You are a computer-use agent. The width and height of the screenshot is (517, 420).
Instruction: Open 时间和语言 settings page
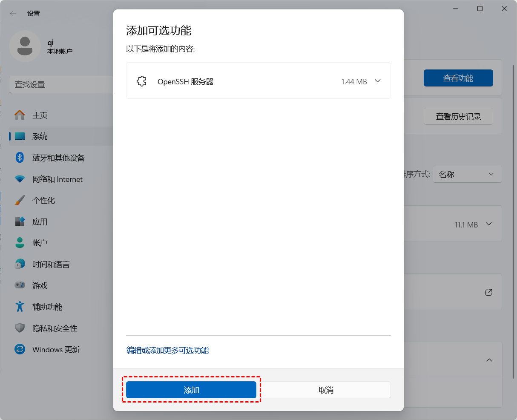61,264
